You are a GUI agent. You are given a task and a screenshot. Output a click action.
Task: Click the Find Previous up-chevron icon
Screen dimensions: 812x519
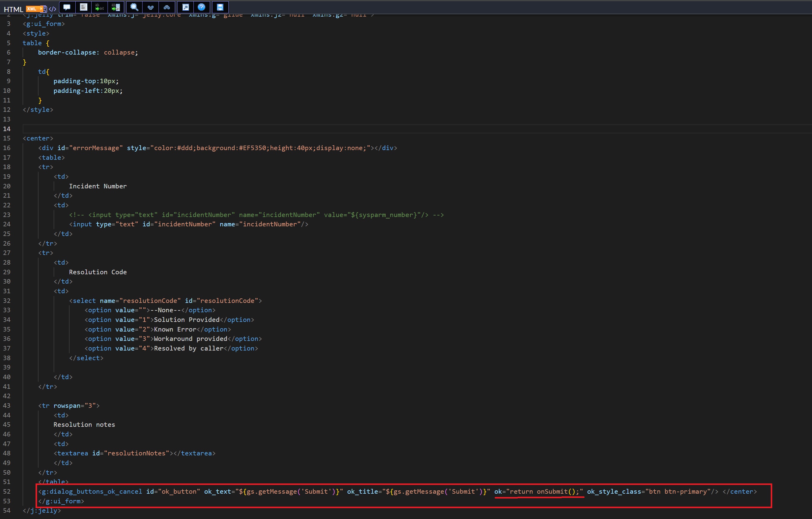click(167, 7)
